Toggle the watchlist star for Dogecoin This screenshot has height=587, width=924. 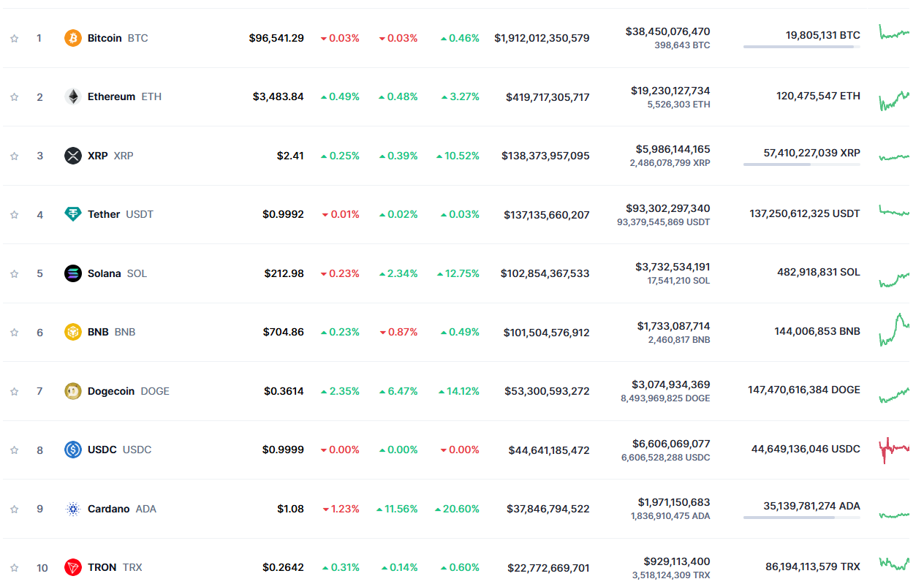tap(14, 390)
